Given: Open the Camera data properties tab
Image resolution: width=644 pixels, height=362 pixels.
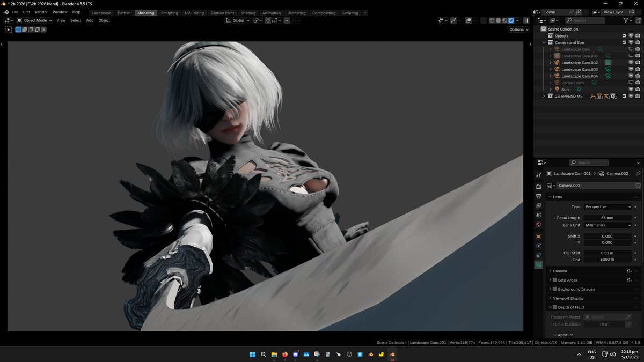Looking at the screenshot, I should tap(538, 265).
